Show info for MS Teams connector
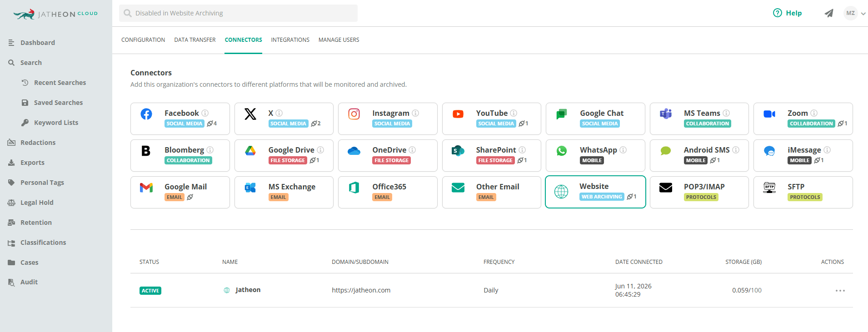 (726, 113)
